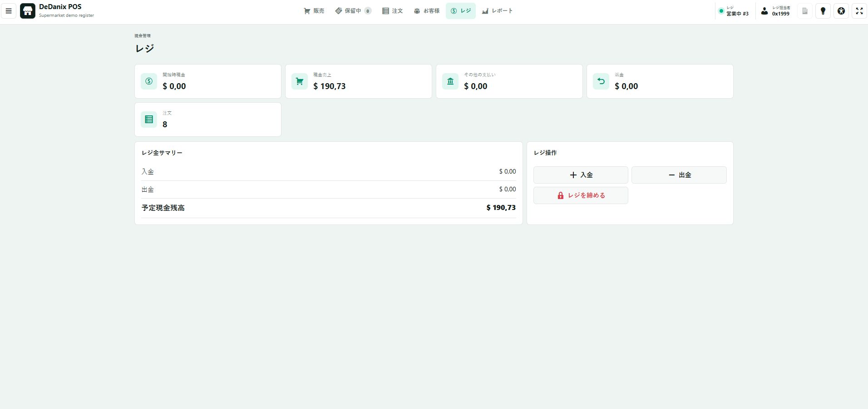Open the 保留中 held sales tab

[x=353, y=11]
